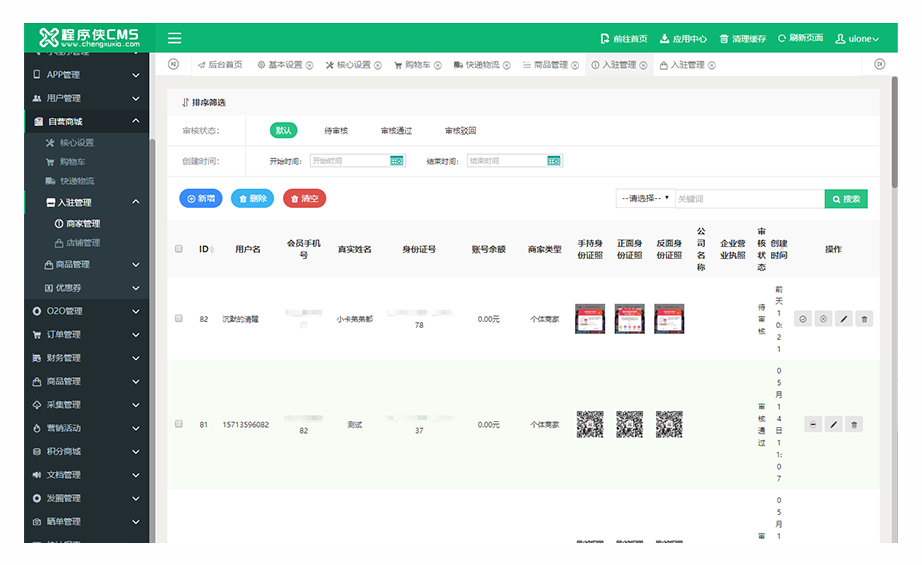Open calendar icon for start time

click(x=397, y=161)
